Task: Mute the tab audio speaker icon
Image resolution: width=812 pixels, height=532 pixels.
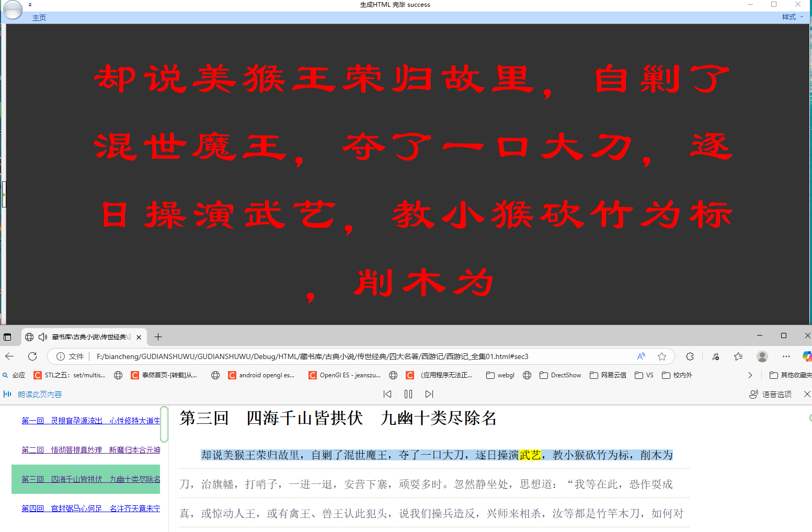Action: pyautogui.click(x=43, y=337)
